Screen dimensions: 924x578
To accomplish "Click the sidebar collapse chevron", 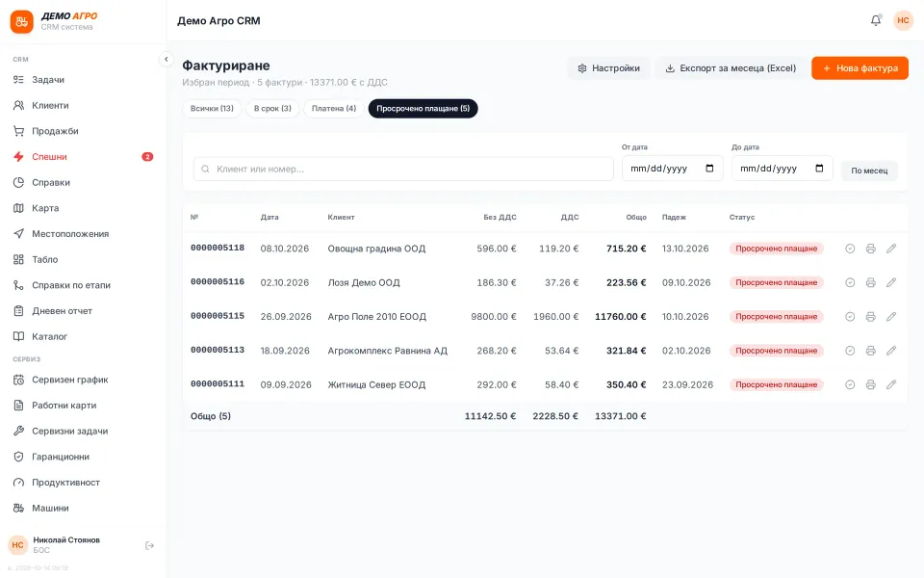I will [167, 59].
